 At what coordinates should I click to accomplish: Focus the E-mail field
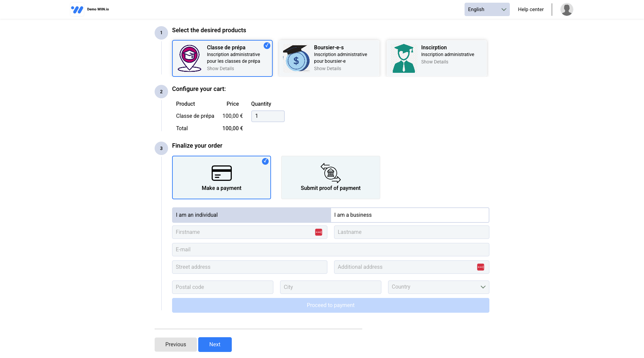coord(330,250)
